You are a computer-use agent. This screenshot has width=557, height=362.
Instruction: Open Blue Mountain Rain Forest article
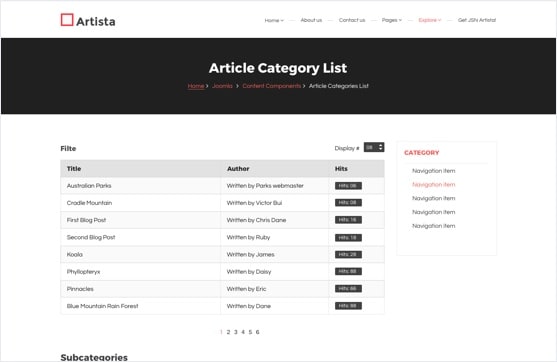(x=102, y=306)
